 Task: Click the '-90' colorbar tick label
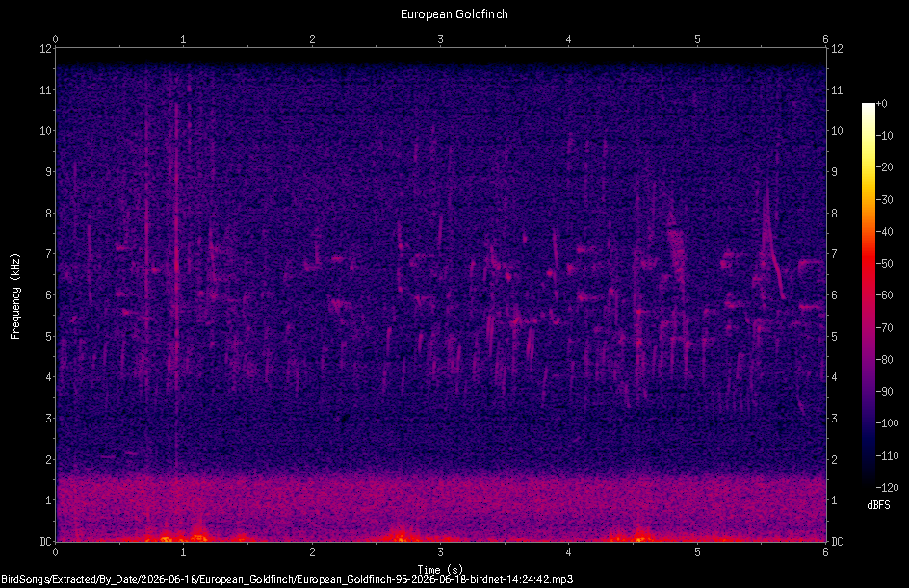tap(884, 392)
